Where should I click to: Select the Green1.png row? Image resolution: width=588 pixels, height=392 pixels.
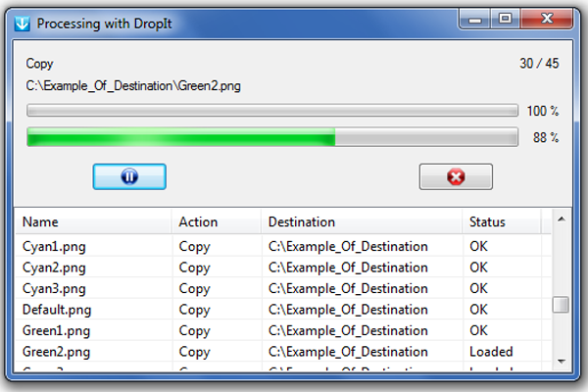283,330
